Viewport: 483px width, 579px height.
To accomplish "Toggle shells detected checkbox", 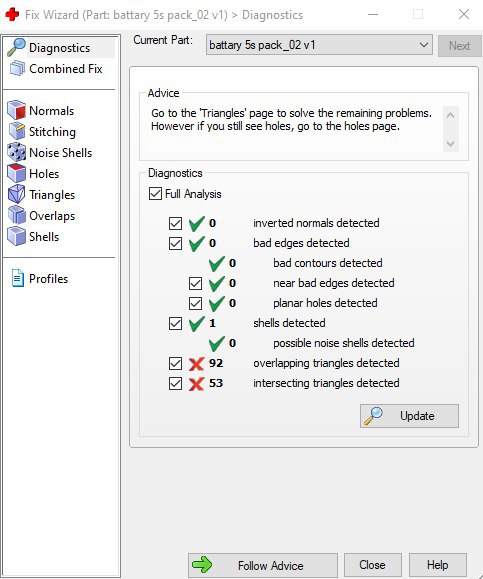I will coord(175,323).
